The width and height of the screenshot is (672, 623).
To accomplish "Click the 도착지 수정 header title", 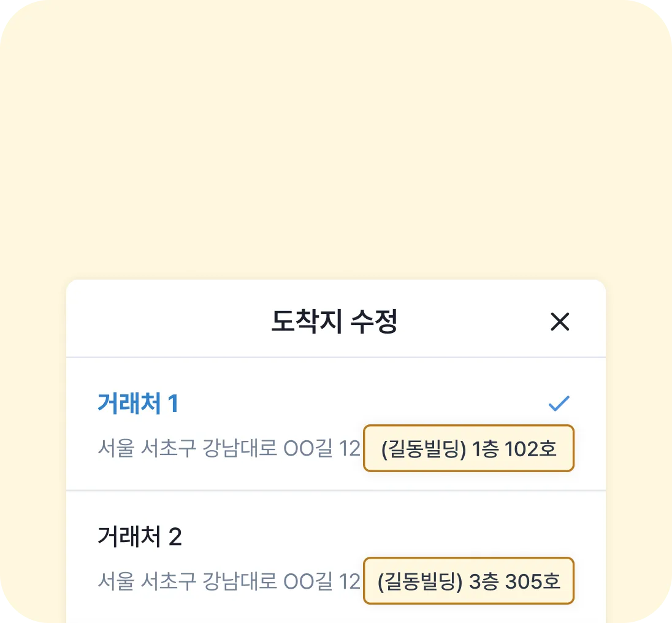I will (335, 321).
